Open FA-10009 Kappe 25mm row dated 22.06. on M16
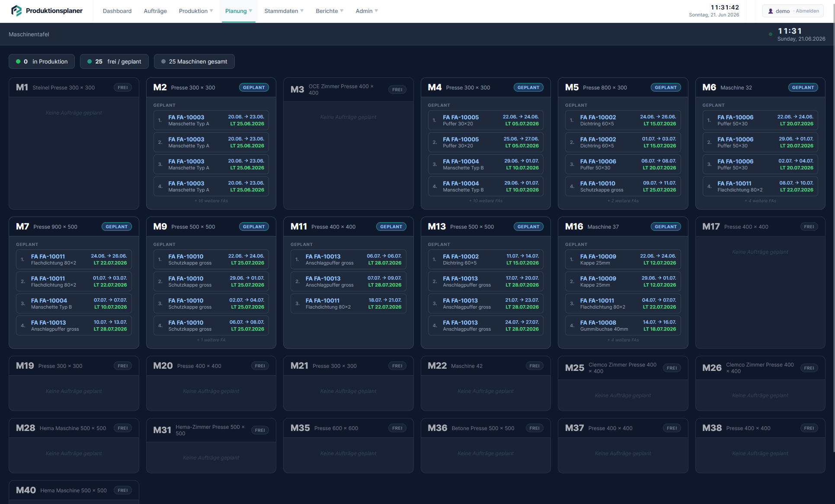835x504 pixels. click(x=623, y=259)
